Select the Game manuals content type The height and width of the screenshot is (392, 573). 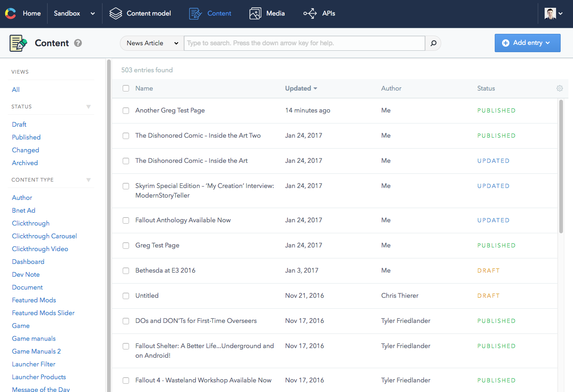tap(34, 338)
